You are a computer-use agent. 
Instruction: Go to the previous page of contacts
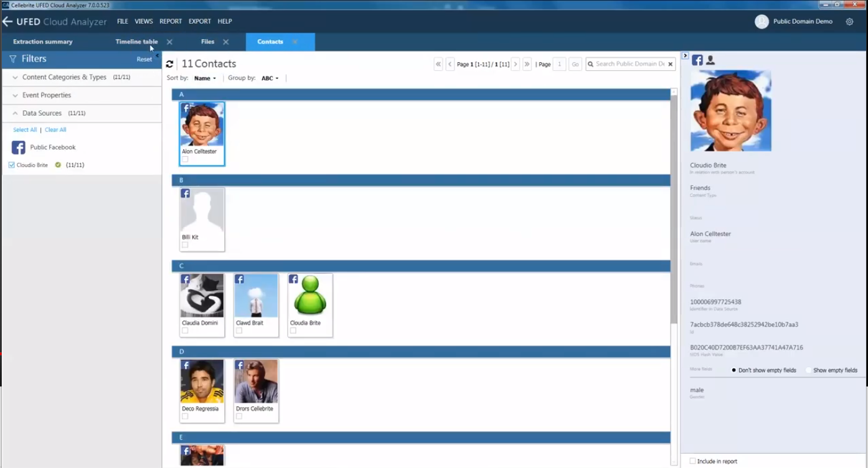[450, 64]
